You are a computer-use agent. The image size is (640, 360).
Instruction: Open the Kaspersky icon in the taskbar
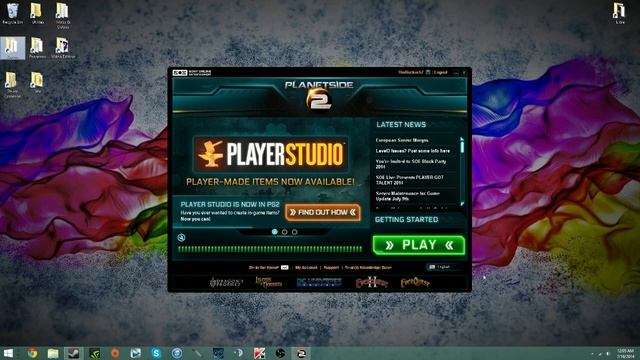pyautogui.click(x=260, y=353)
